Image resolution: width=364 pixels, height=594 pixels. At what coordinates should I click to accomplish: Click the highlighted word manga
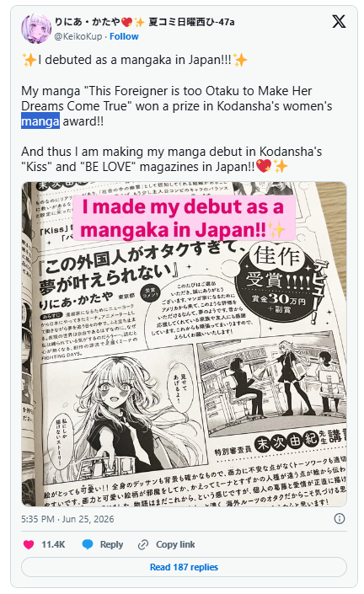(x=40, y=121)
